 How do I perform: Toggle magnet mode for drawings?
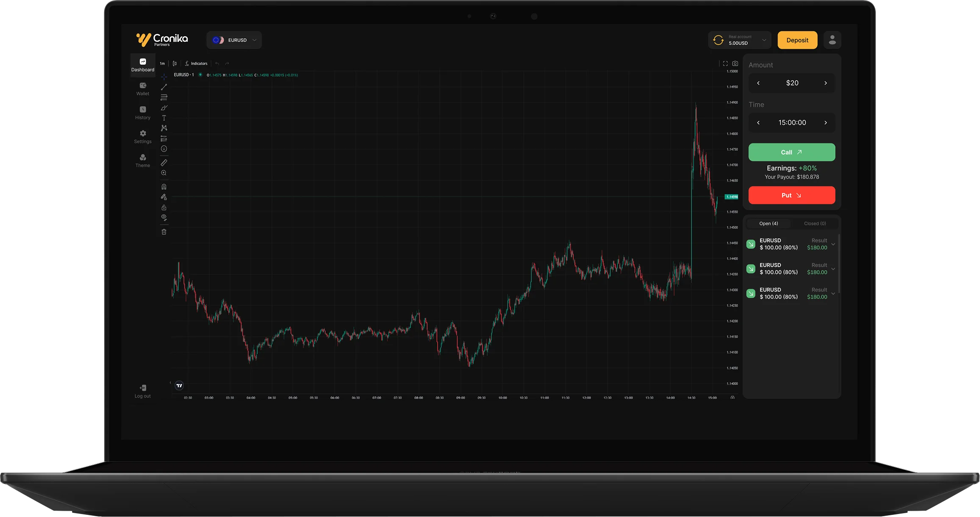click(x=164, y=187)
